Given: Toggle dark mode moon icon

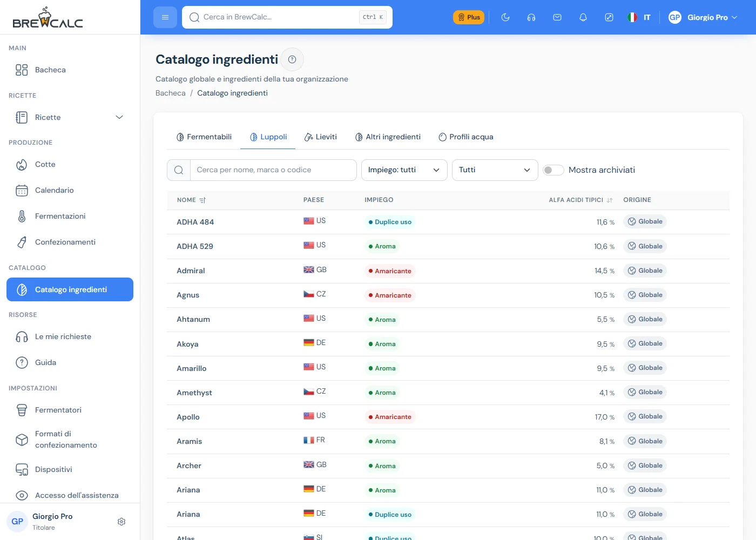Looking at the screenshot, I should [x=505, y=17].
